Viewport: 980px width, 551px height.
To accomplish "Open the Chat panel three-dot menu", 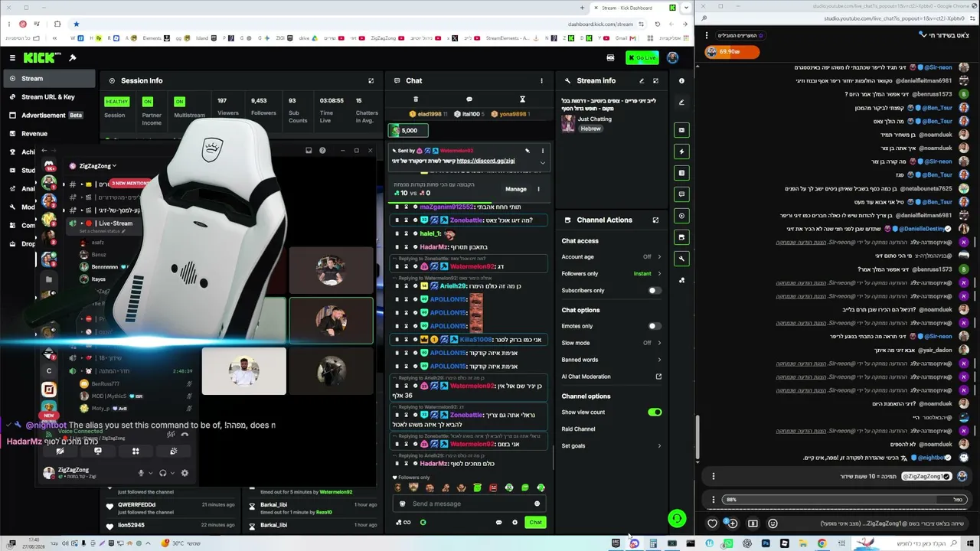I will (x=541, y=80).
